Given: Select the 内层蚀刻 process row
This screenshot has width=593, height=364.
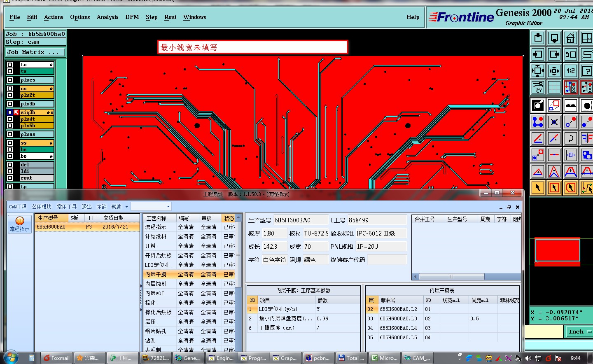Looking at the screenshot, I should click(x=189, y=284).
